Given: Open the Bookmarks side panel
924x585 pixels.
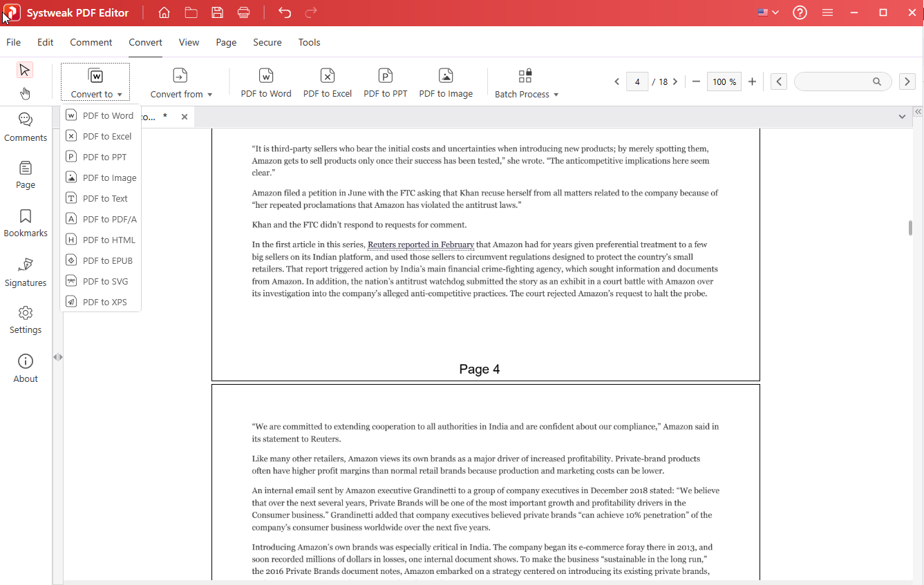Looking at the screenshot, I should (26, 223).
